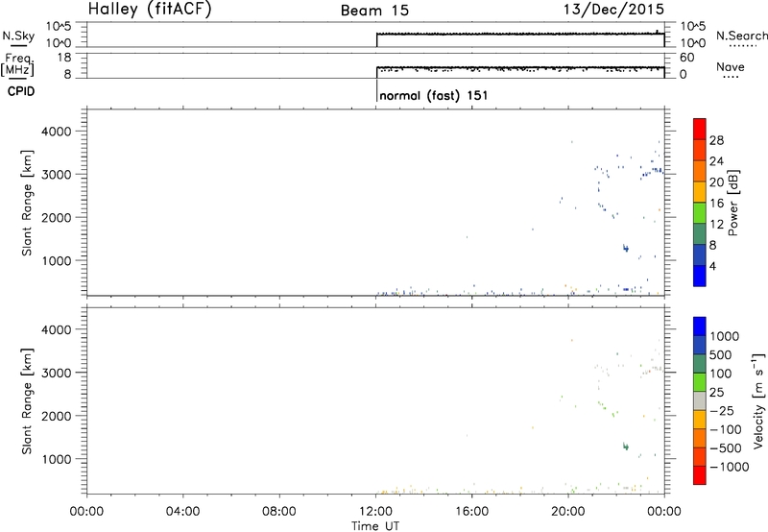
Task: Click the 'Time UT' axis title
Action: [x=375, y=526]
